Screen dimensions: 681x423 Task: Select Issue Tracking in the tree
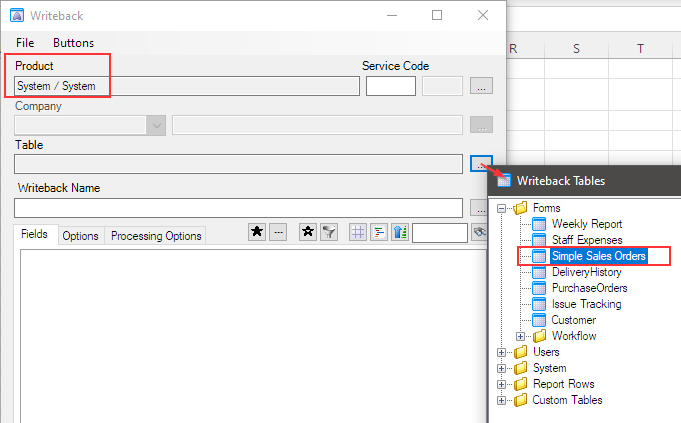point(586,304)
